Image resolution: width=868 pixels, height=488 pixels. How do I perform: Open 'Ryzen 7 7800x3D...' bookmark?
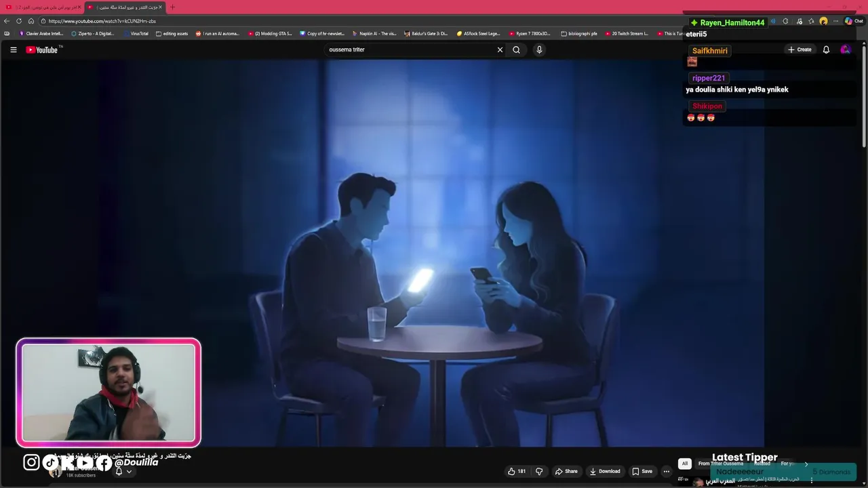click(530, 33)
